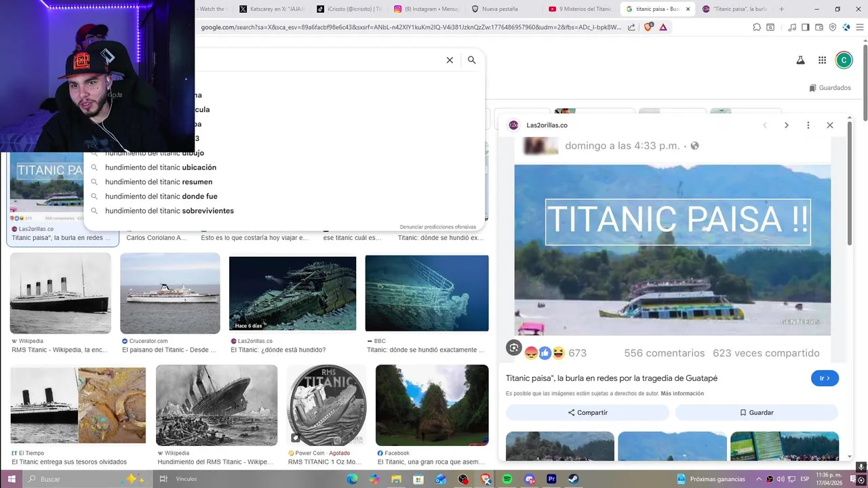
Task: Open the browser extensions puzzle icon
Action: coord(757,27)
